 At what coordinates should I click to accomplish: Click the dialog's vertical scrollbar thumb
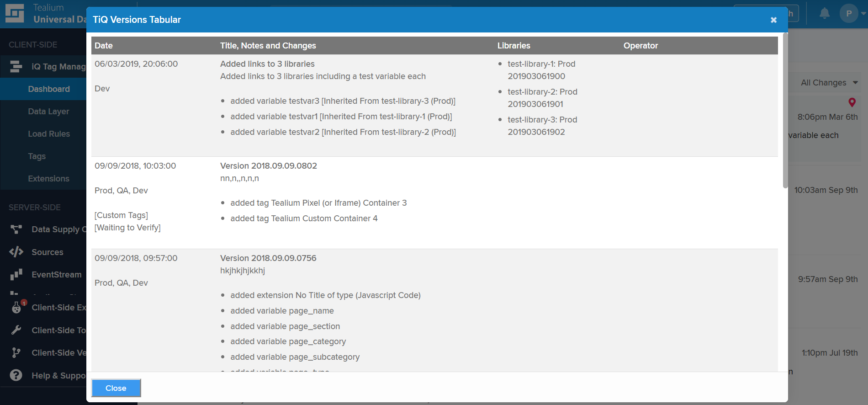coord(785,111)
